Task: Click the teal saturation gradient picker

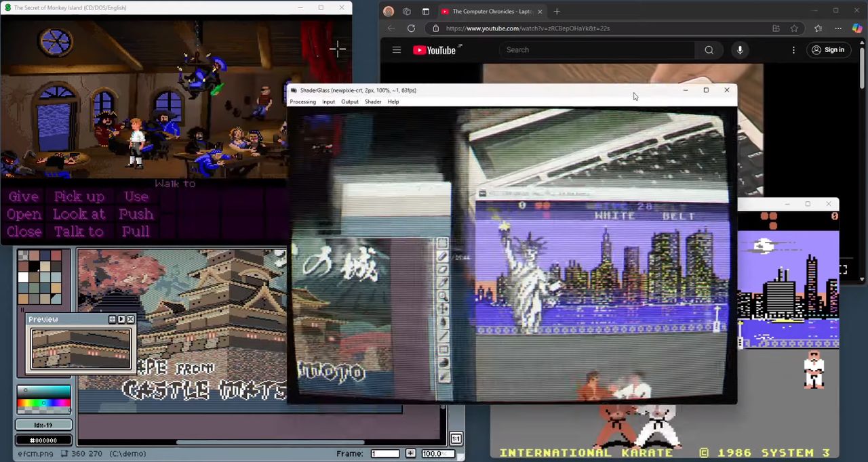Action: (44, 393)
